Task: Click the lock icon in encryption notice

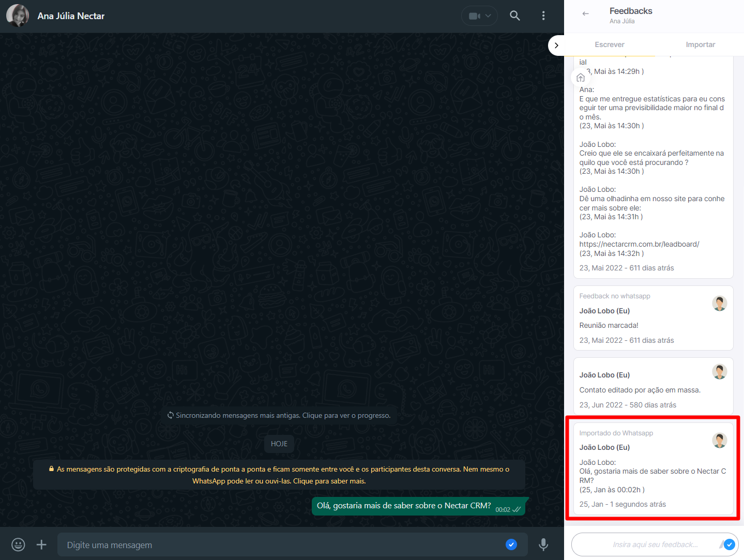Action: (52, 469)
